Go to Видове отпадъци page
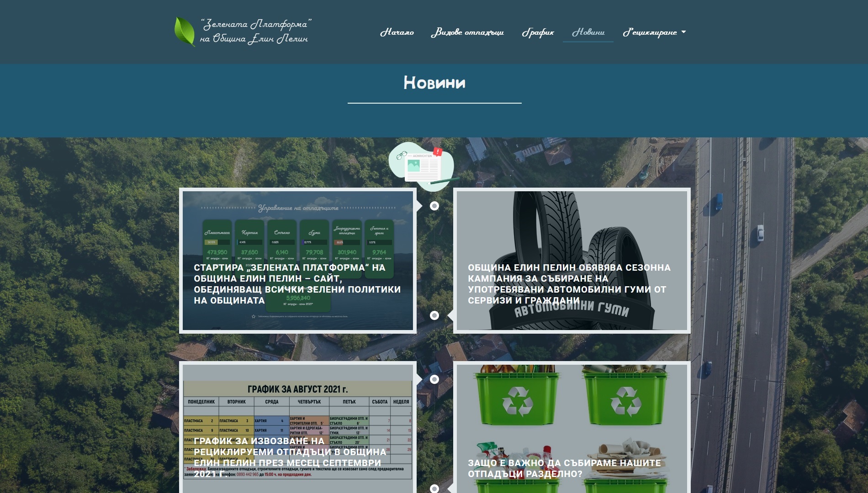The height and width of the screenshot is (493, 868). (467, 32)
